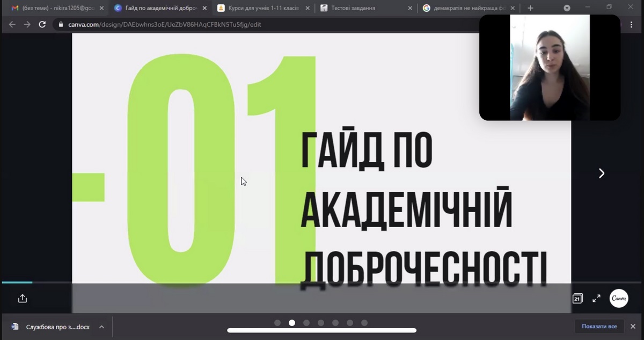This screenshot has height=340, width=644.
Task: Close the downloads bar
Action: pyautogui.click(x=633, y=327)
